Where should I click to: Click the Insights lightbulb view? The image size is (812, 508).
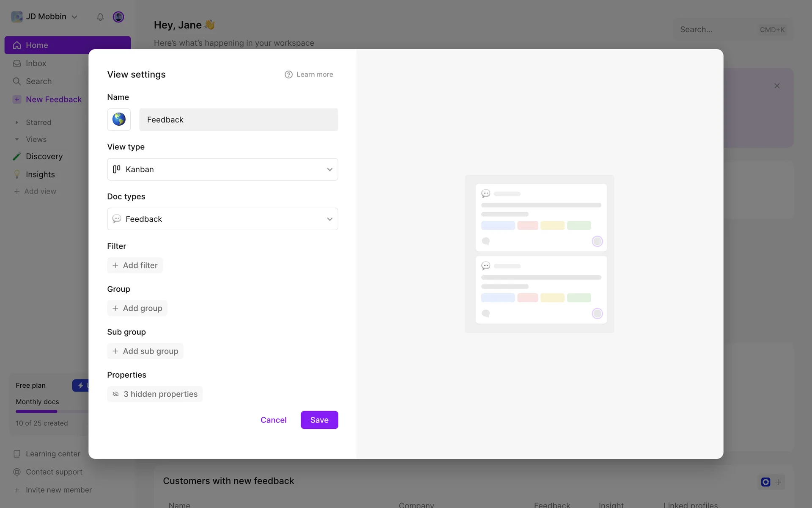pyautogui.click(x=40, y=174)
